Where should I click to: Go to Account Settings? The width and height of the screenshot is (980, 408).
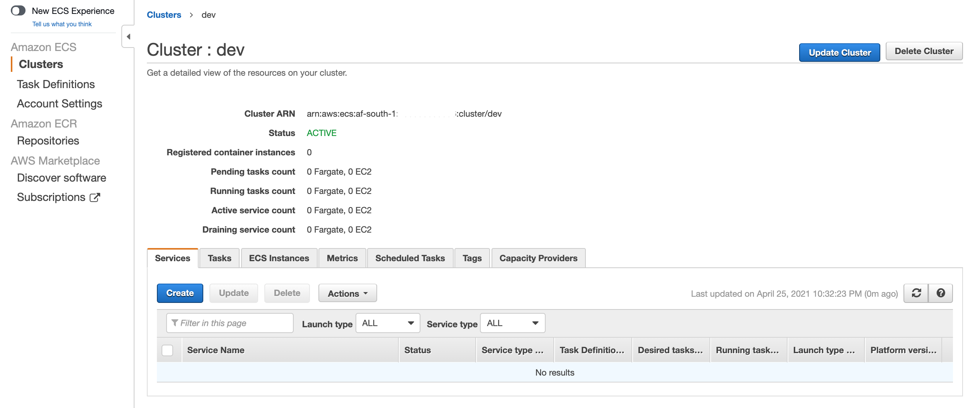tap(60, 104)
